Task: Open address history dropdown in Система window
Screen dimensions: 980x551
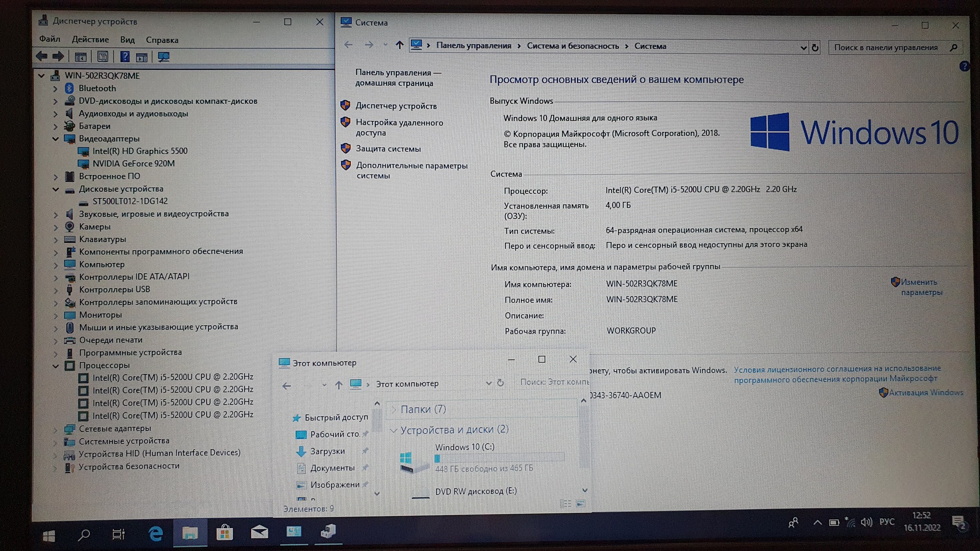Action: [x=803, y=47]
